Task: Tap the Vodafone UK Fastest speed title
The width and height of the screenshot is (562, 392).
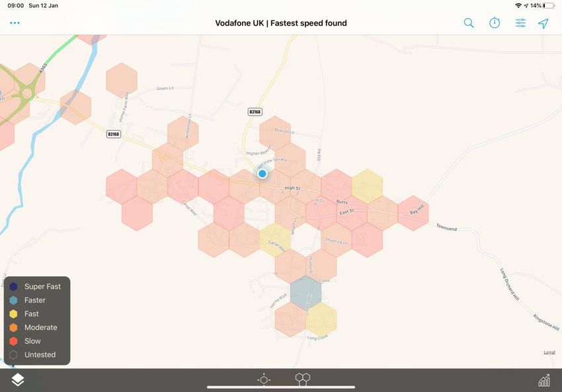Action: (281, 23)
